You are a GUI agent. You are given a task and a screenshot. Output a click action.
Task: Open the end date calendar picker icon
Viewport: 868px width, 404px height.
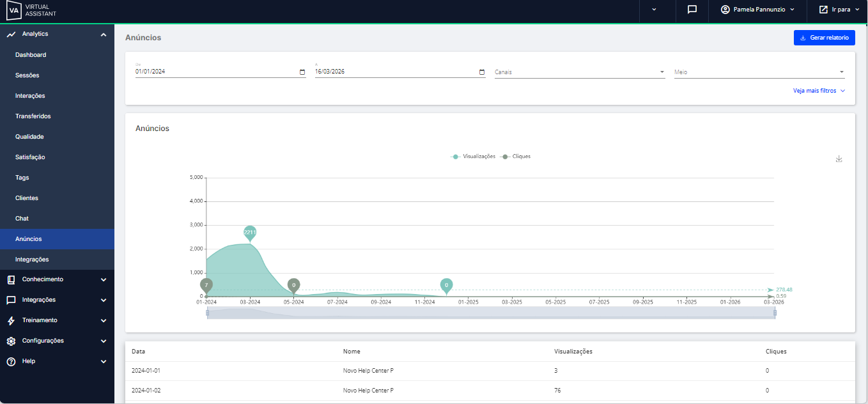coord(482,72)
